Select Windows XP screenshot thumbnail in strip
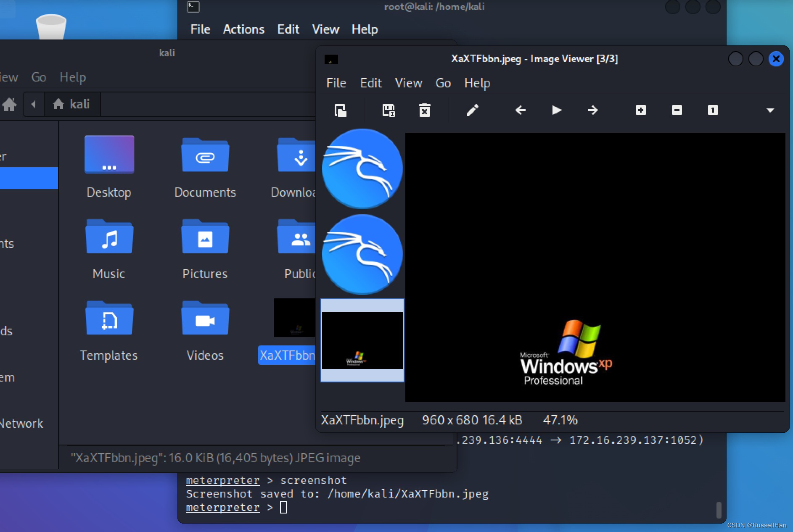This screenshot has height=532, width=793. (362, 340)
